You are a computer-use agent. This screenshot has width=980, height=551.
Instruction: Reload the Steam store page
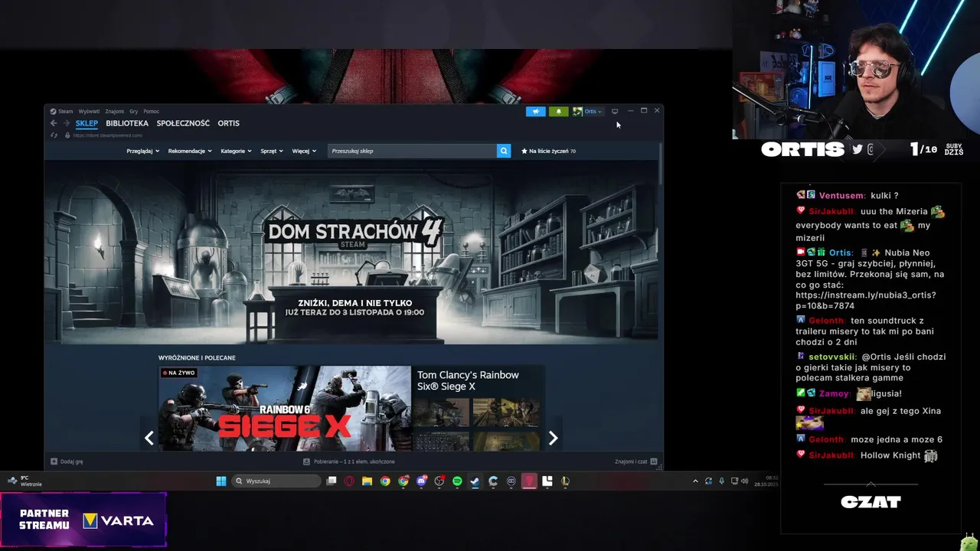click(x=54, y=135)
